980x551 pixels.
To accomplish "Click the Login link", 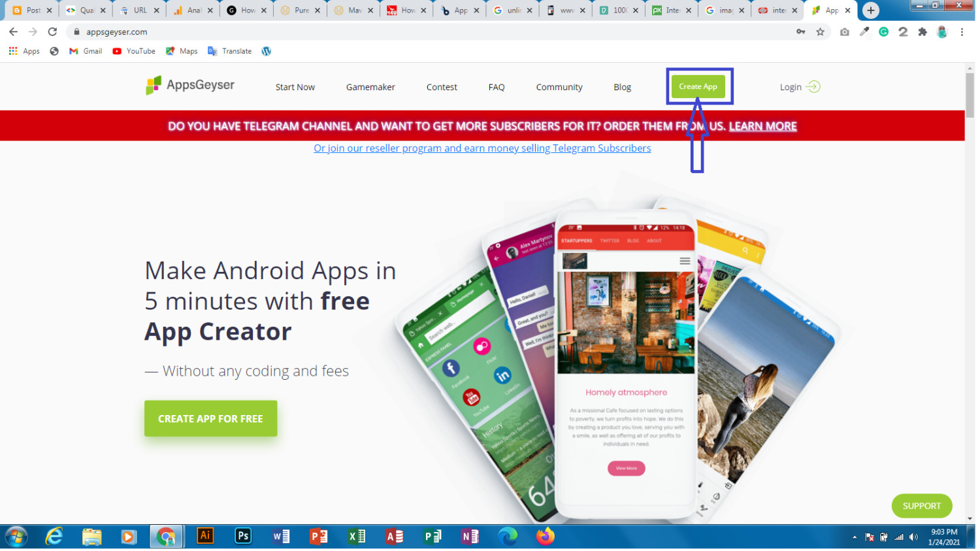I will point(800,87).
